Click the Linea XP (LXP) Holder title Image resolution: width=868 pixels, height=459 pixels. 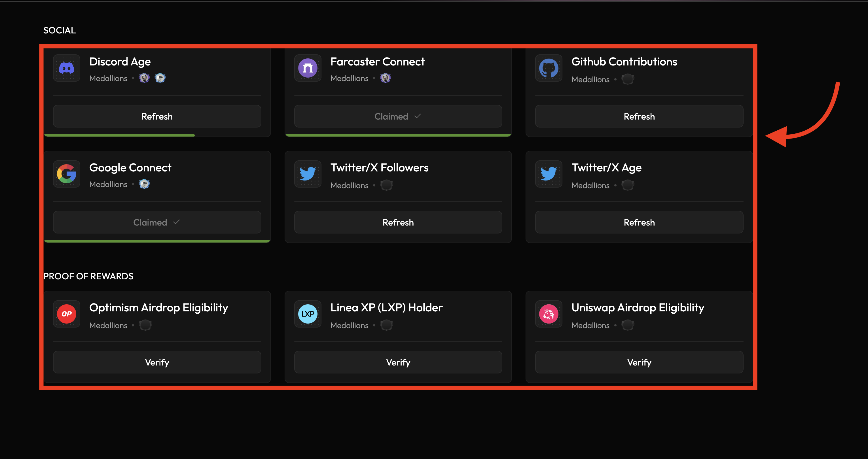386,308
